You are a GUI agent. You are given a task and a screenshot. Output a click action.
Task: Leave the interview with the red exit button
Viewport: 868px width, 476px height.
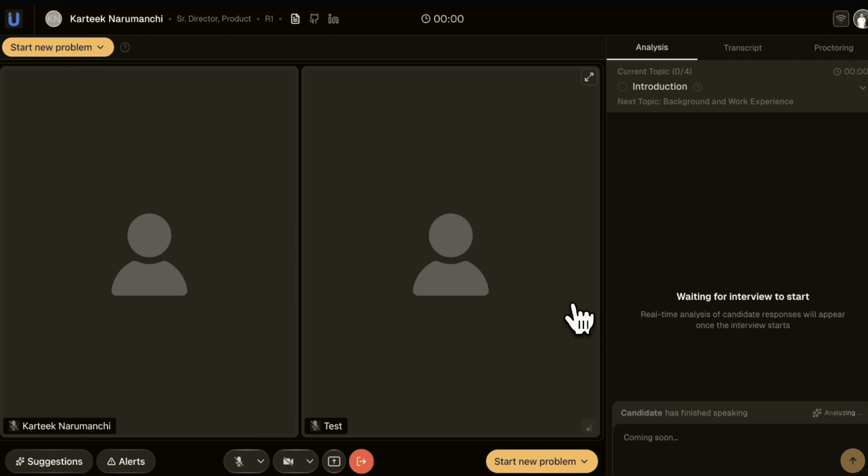click(361, 461)
